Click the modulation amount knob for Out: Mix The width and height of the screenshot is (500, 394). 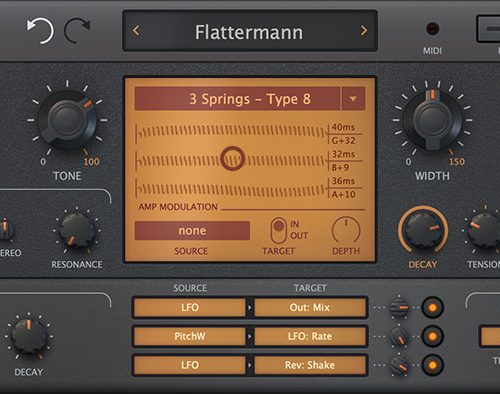point(399,307)
